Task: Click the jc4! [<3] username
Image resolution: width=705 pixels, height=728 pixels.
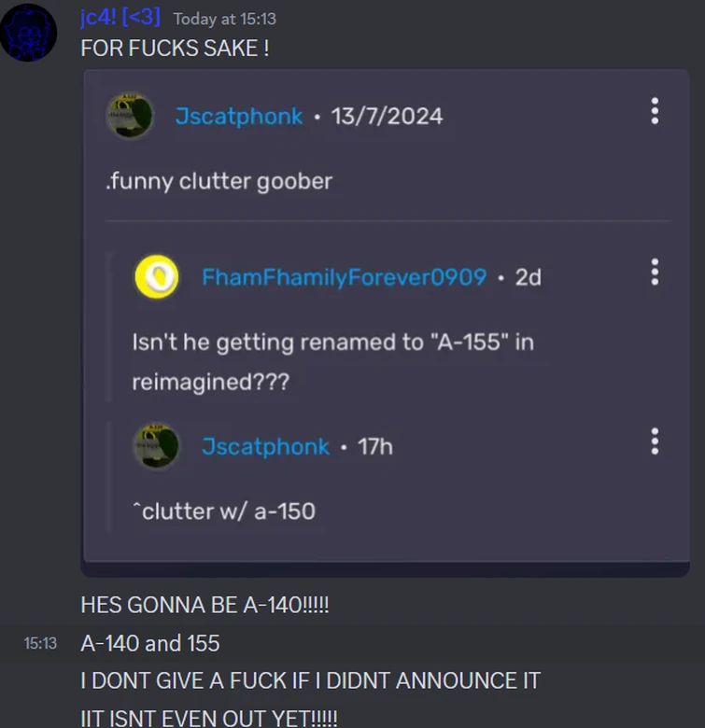Action: 120,17
